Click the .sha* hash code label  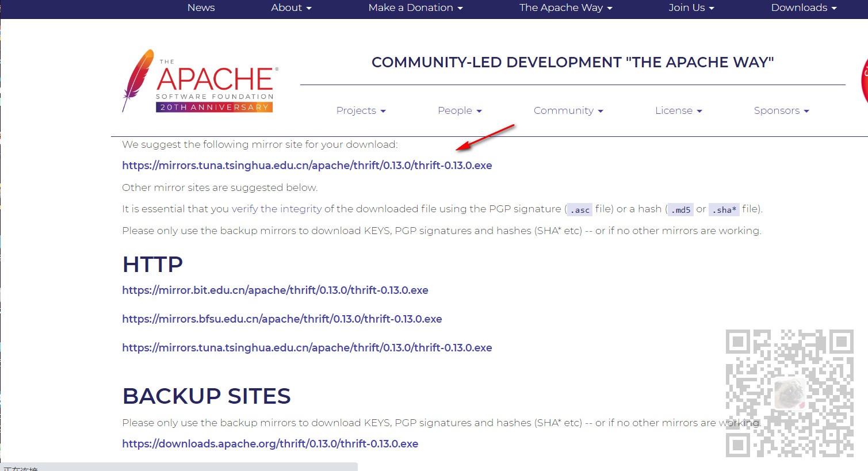click(x=724, y=210)
